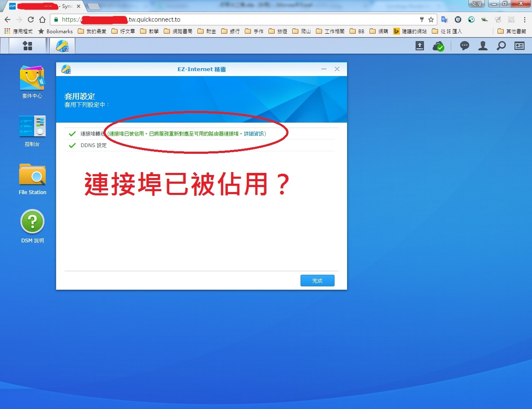Open the DSM notifications speech bubble
The image size is (532, 409).
pyautogui.click(x=465, y=46)
